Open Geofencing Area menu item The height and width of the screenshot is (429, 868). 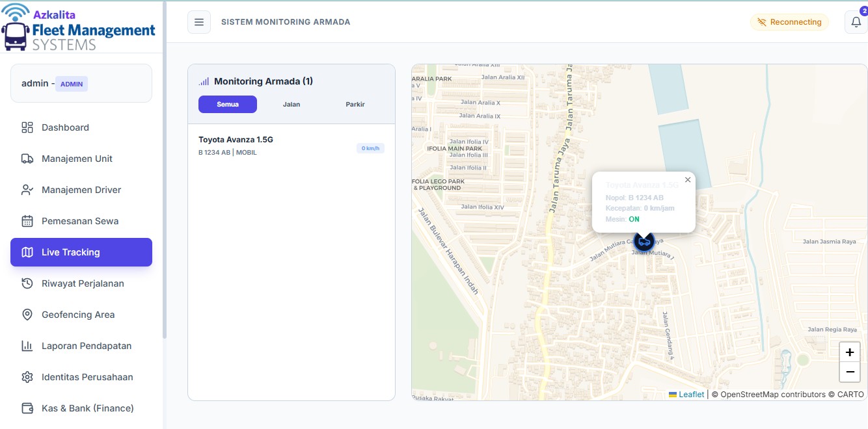pos(81,315)
